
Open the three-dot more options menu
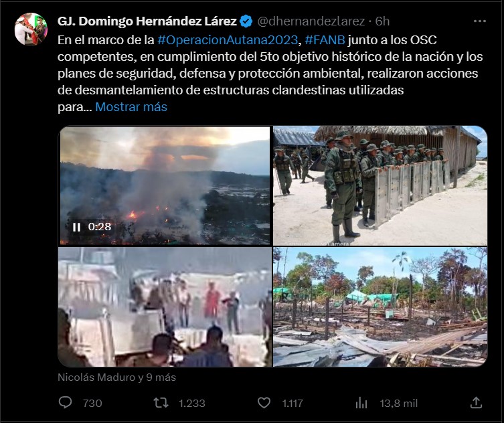480,21
